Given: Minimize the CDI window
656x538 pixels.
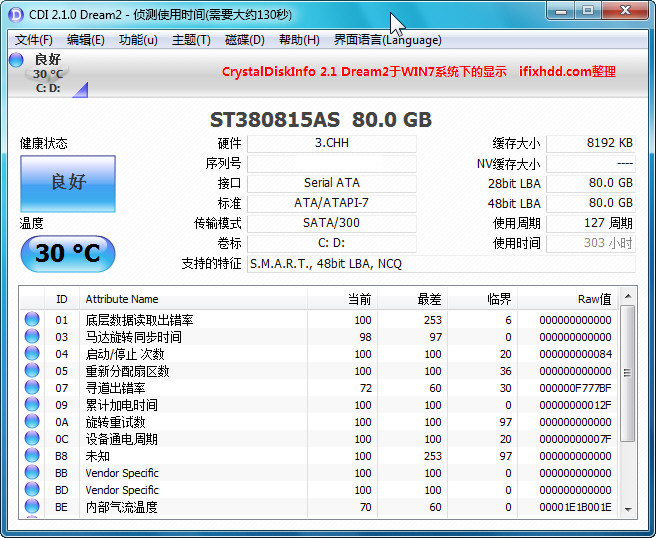Looking at the screenshot, I should tap(561, 11).
